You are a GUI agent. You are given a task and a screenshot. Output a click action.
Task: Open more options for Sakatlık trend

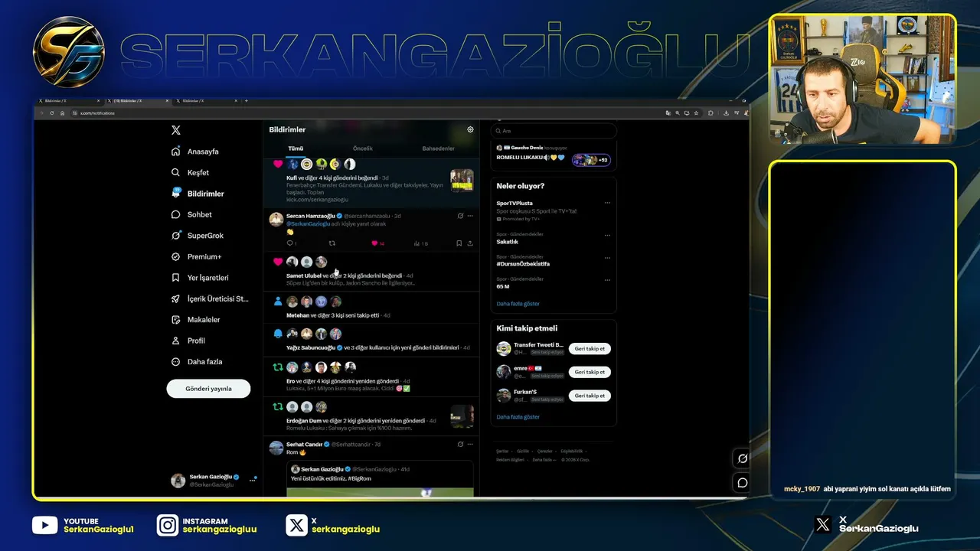tap(607, 235)
